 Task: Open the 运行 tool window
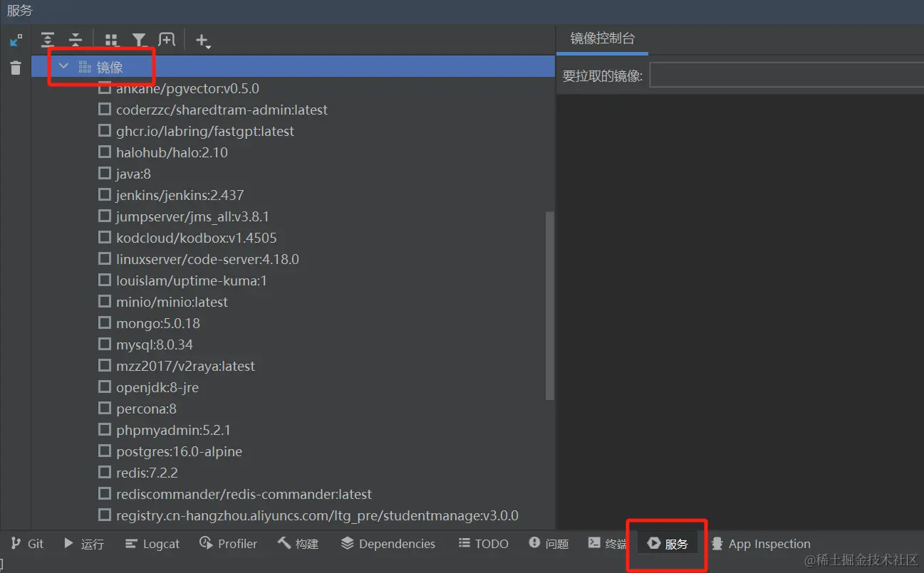(x=84, y=544)
